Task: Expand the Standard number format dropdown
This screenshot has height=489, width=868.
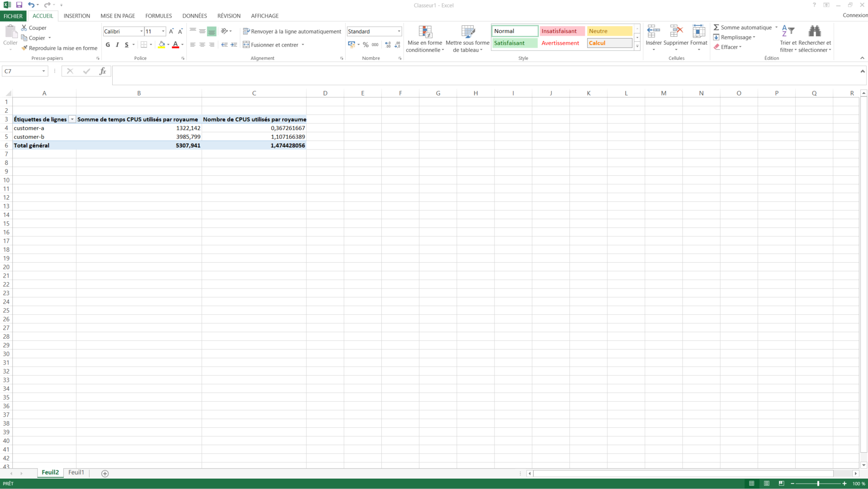Action: [398, 31]
